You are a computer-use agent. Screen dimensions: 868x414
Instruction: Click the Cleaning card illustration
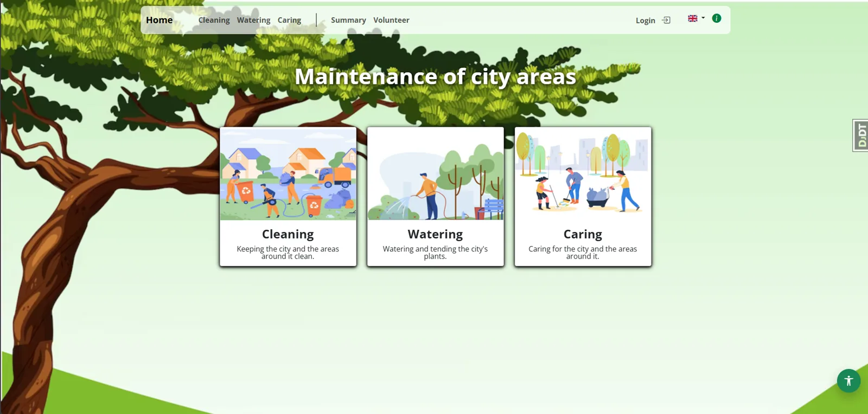[x=288, y=174]
